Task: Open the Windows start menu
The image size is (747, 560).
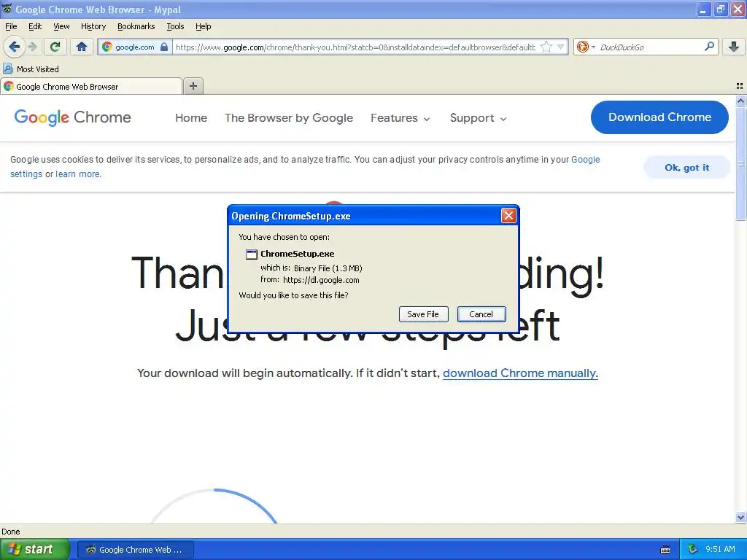Action: click(x=35, y=549)
